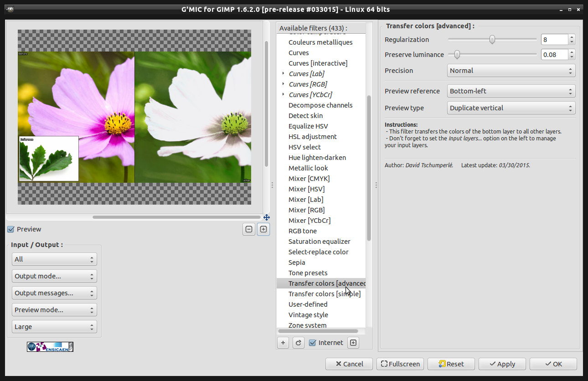Click the Preserve luminance slider handle
This screenshot has height=381, width=588.
point(457,55)
